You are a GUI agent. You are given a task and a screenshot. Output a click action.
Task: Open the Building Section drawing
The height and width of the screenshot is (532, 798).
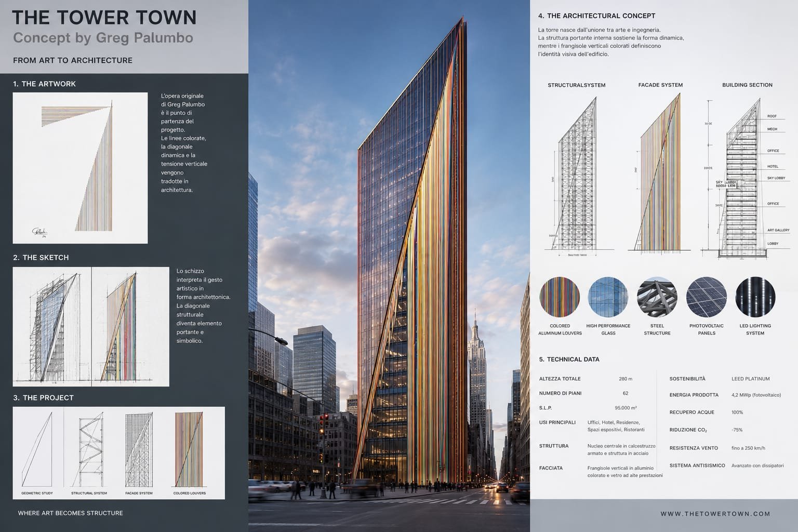746,177
